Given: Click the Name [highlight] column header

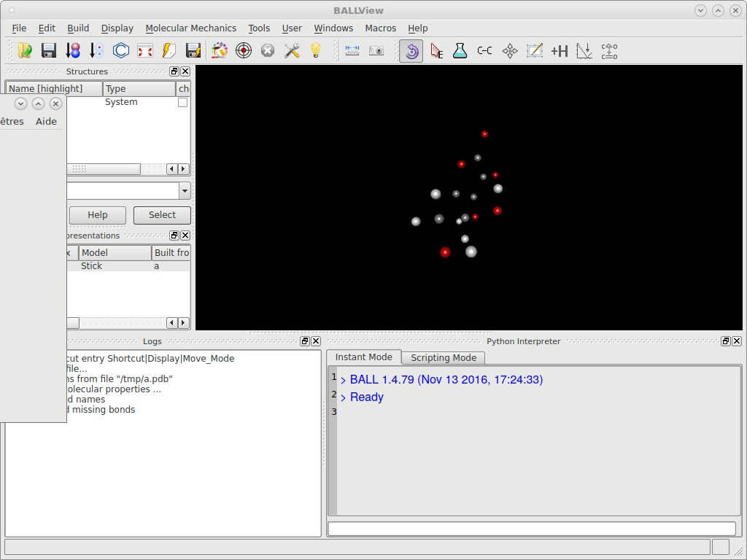Looking at the screenshot, I should (54, 88).
